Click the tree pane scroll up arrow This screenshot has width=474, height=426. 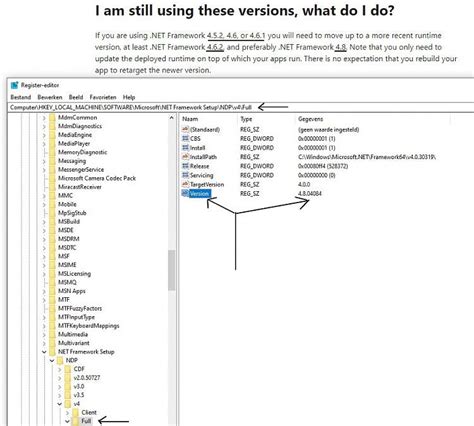click(172, 118)
